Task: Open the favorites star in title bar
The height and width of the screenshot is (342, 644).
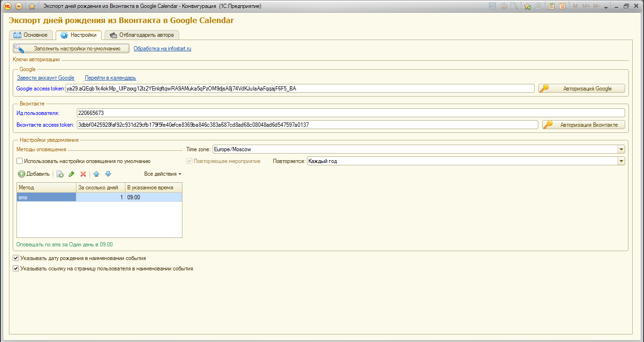Action: point(32,6)
